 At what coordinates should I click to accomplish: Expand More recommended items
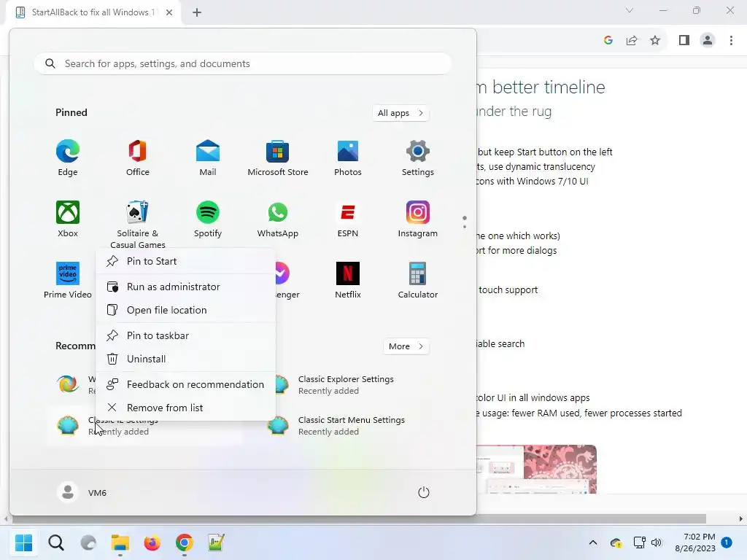click(406, 346)
